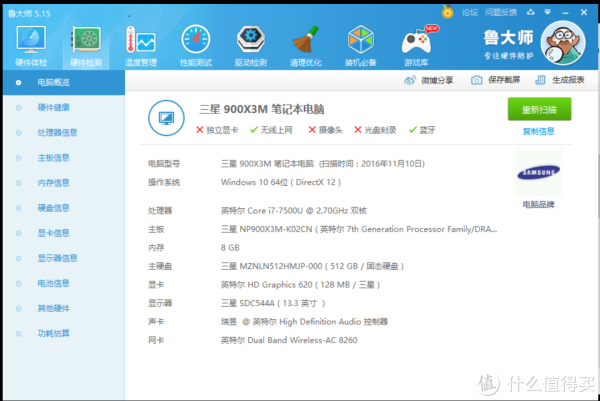This screenshot has height=401, width=600.
Task: Click the 鲁大师 brand logo text
Action: [x=508, y=37]
